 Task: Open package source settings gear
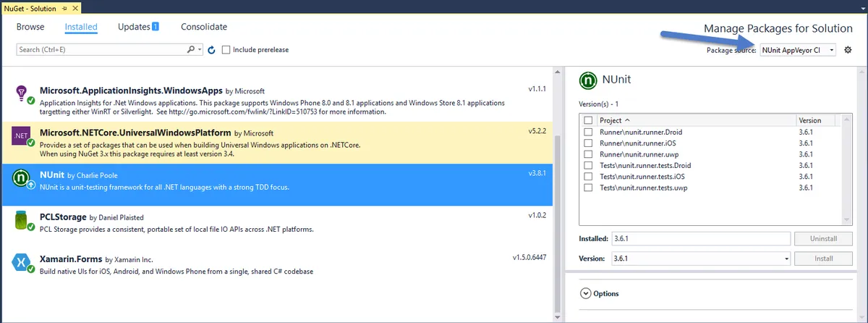[848, 50]
